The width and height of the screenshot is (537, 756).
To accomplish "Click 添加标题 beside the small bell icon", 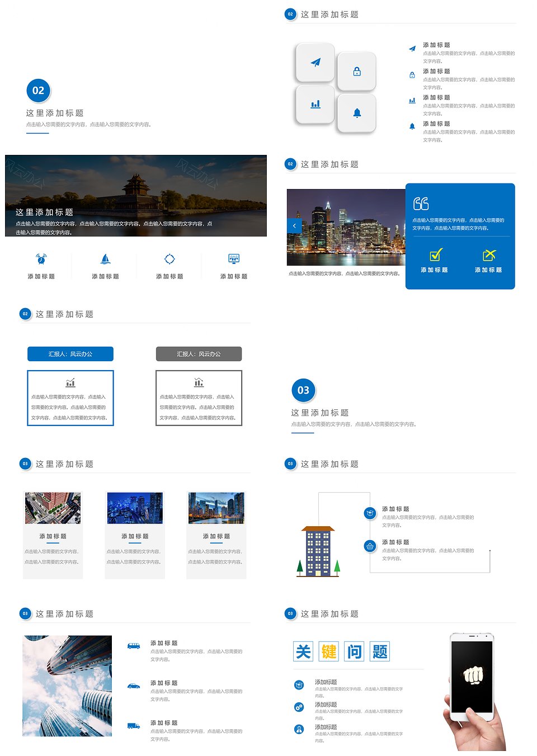I will tap(436, 124).
